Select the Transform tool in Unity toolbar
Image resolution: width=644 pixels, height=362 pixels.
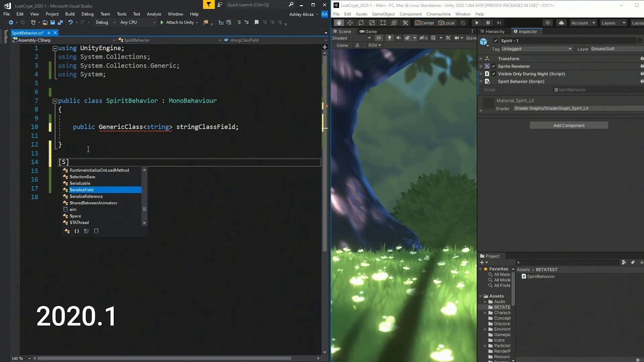point(394,23)
